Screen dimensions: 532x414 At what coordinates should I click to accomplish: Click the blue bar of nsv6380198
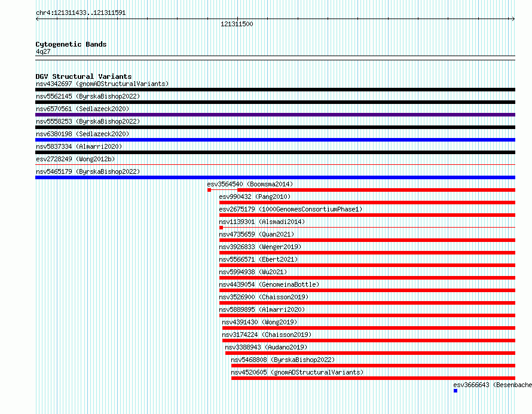click(275, 140)
